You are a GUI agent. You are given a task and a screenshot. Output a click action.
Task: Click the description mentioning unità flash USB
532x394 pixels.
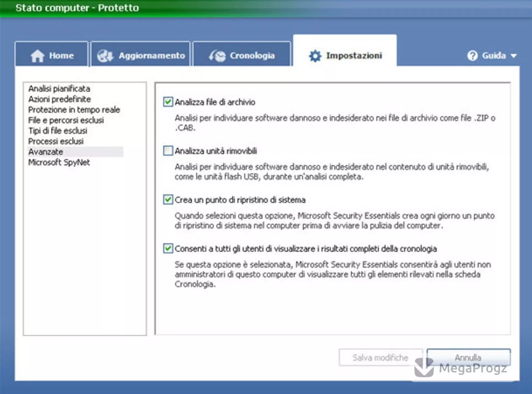point(332,172)
